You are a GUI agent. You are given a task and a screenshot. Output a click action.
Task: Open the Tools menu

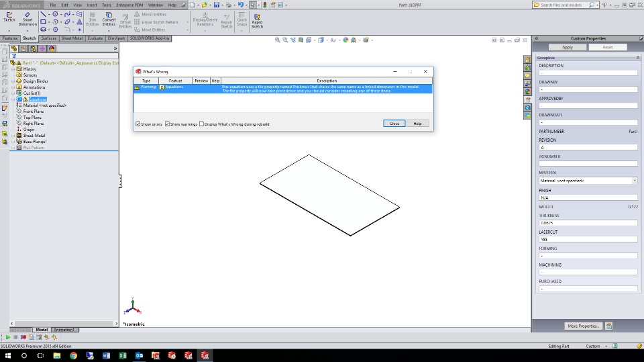tap(107, 5)
